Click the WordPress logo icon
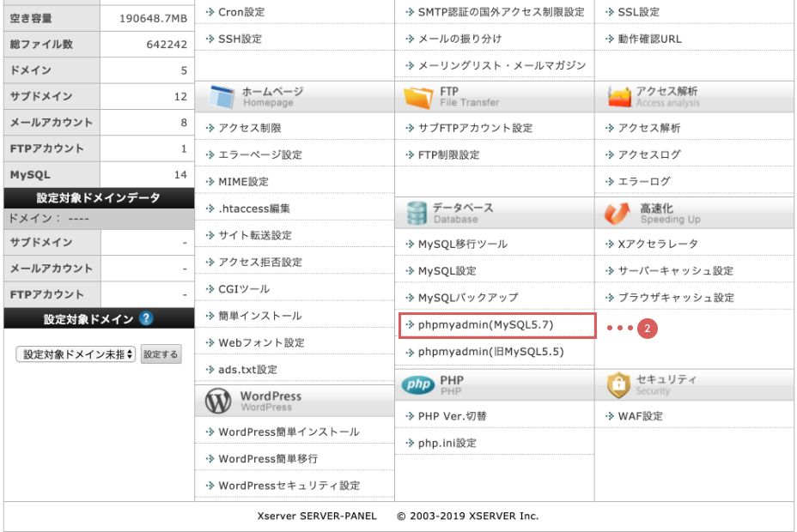 (219, 401)
